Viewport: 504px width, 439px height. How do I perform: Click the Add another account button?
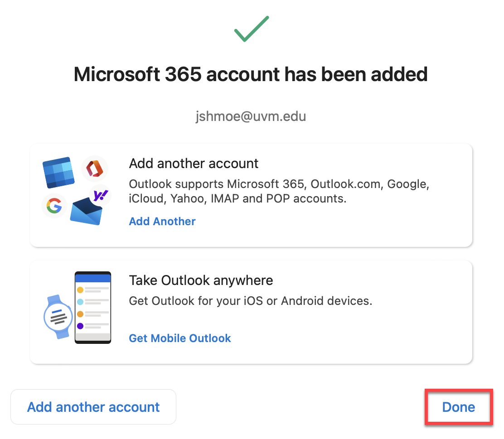pos(93,407)
